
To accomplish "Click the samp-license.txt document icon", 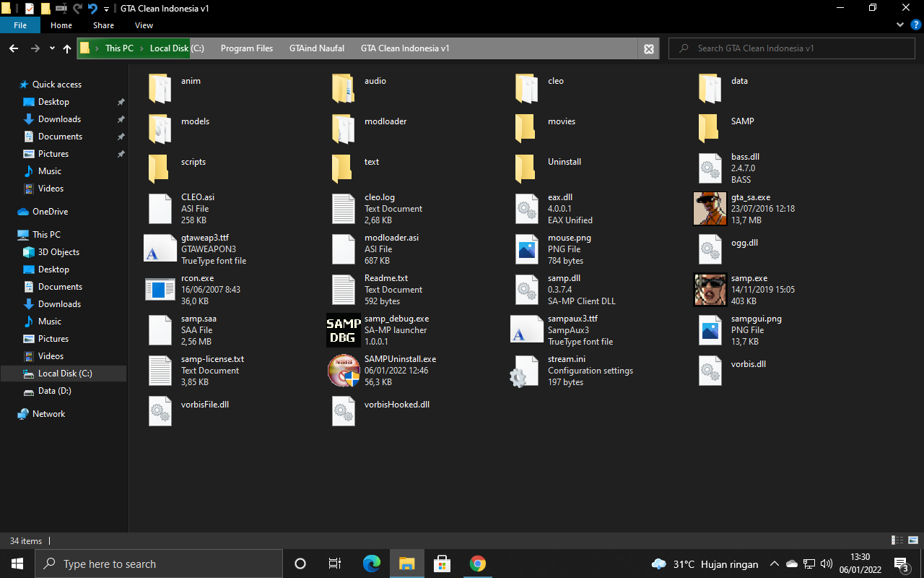I will (x=160, y=370).
